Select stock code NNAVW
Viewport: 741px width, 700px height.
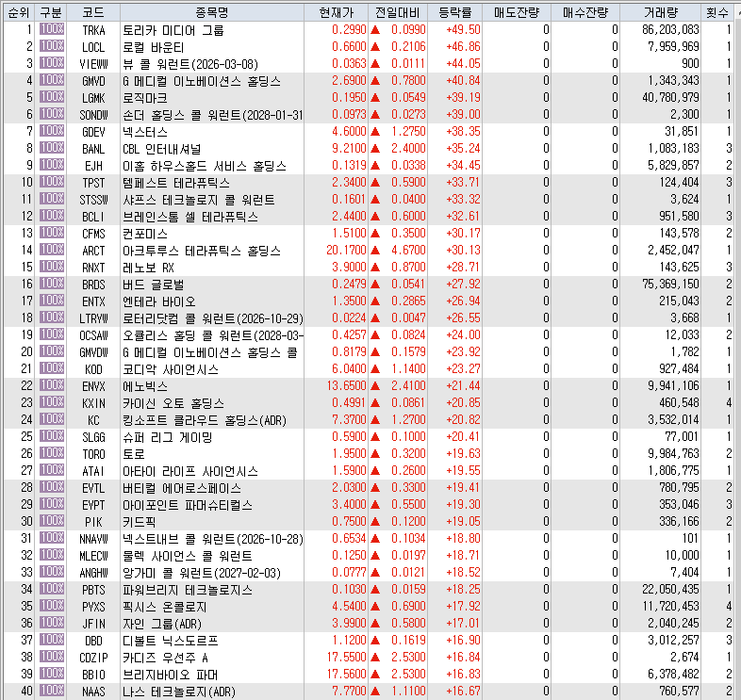pos(93,539)
